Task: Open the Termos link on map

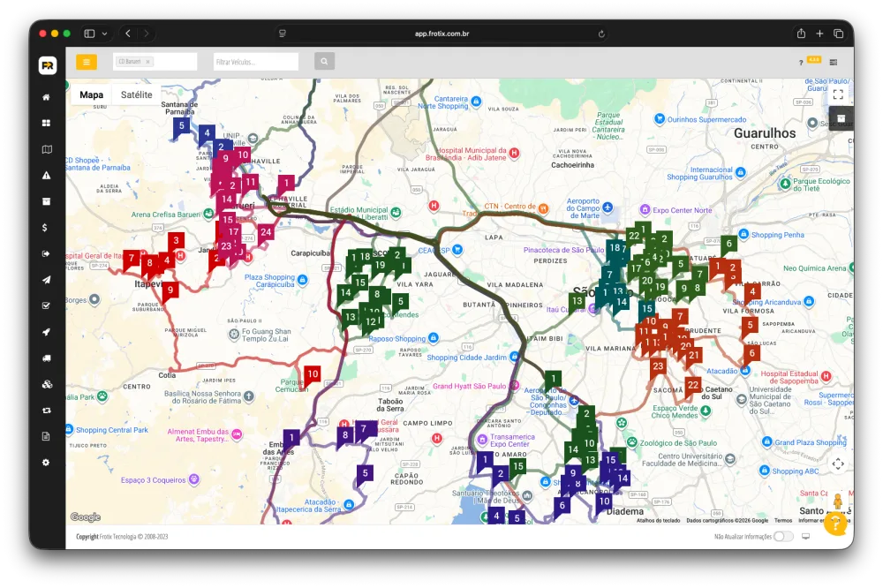Action: click(782, 520)
